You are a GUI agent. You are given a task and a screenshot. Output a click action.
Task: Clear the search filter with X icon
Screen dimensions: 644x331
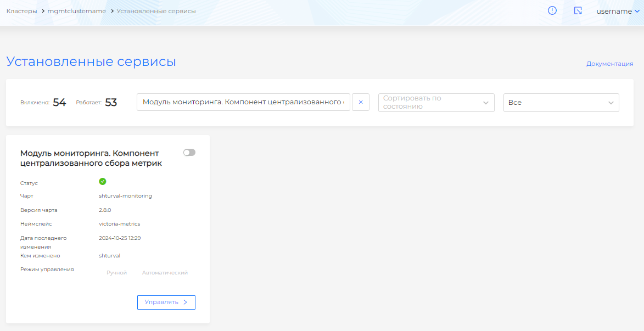[x=361, y=102]
